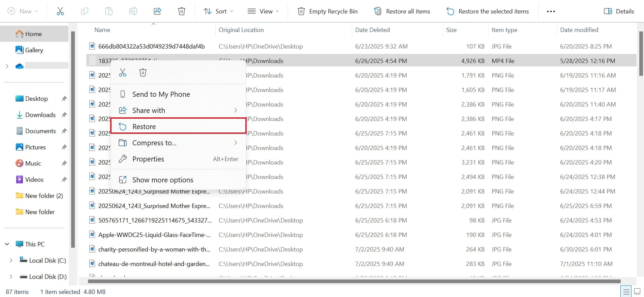The width and height of the screenshot is (644, 297).
Task: Collapse the This PC tree node
Action: coord(7,244)
